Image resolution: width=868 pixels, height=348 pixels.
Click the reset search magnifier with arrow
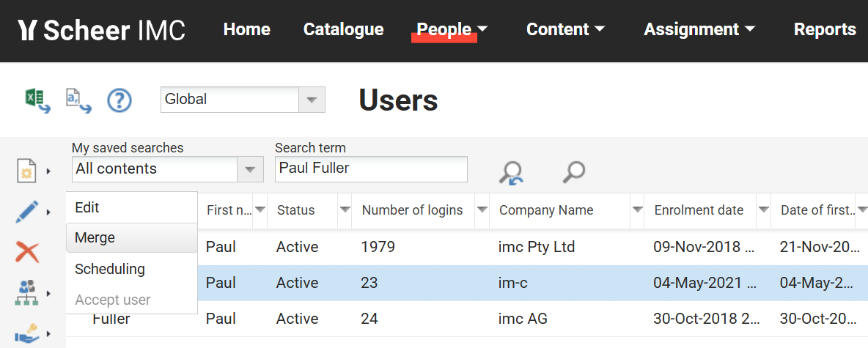510,172
